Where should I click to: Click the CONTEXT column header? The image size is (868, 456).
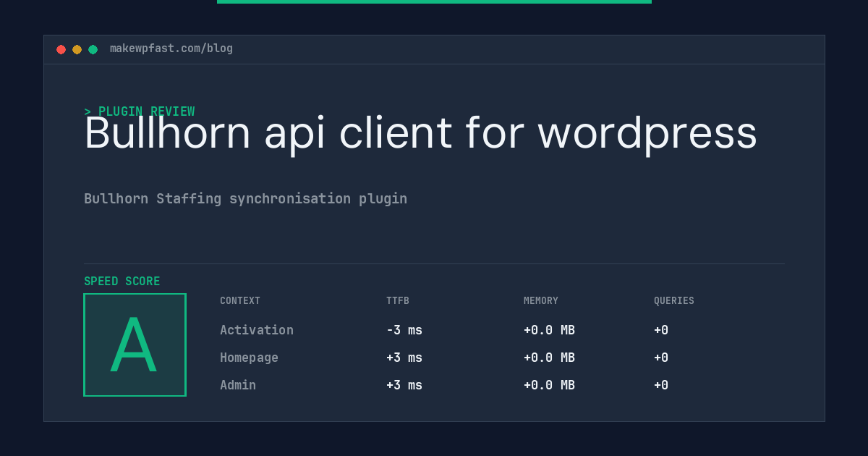coord(240,300)
